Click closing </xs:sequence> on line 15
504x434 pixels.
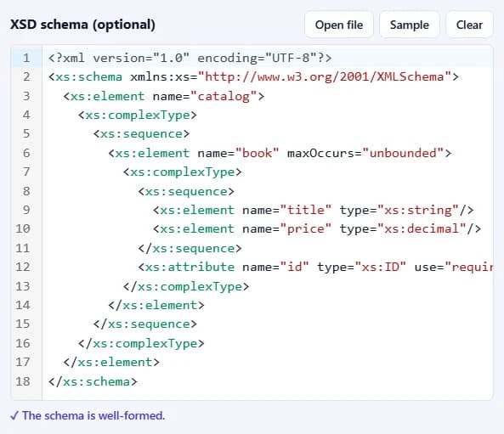coord(145,324)
